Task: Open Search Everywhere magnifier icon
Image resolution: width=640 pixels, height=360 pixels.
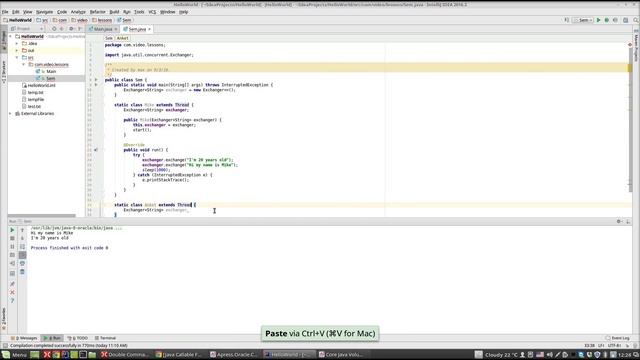Action: 636,20
